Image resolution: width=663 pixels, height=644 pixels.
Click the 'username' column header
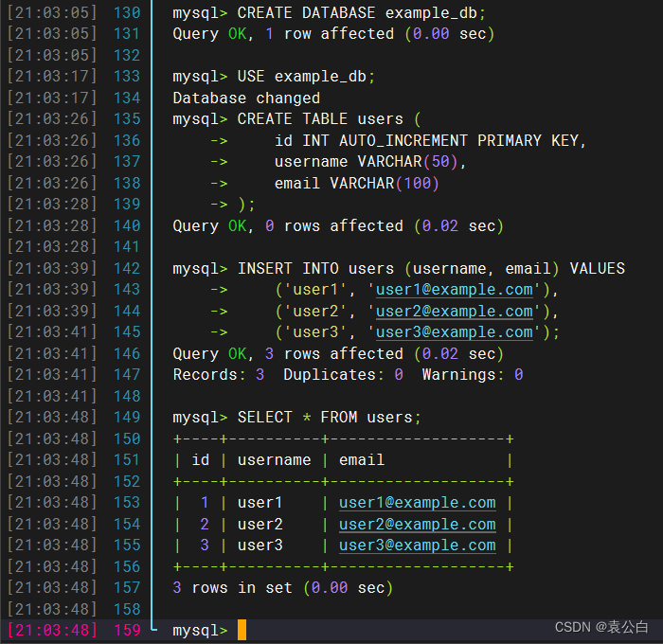pyautogui.click(x=274, y=460)
